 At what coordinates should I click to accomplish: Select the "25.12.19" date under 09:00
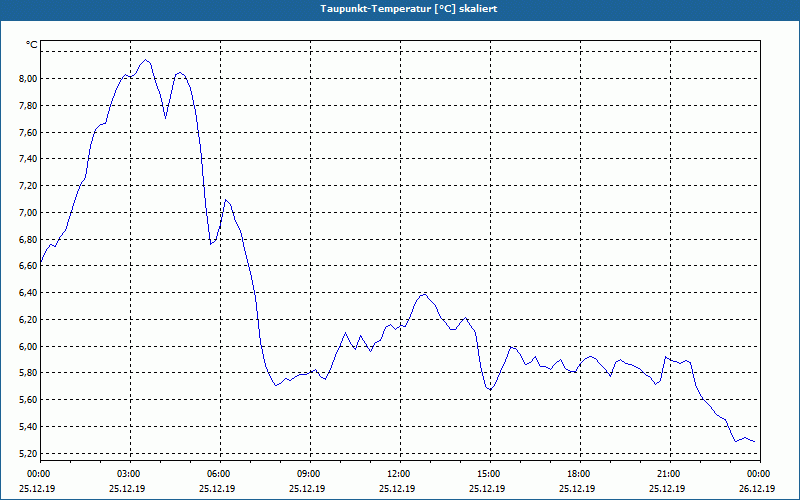point(307,488)
